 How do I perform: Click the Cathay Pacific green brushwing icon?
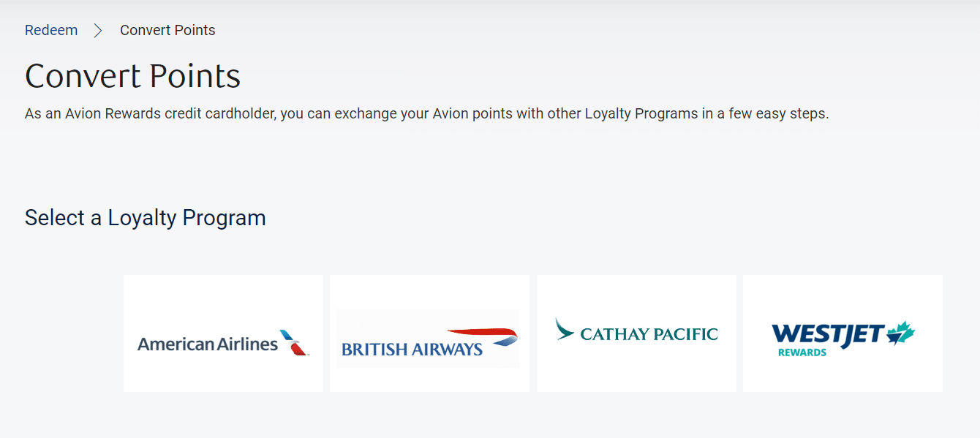click(x=564, y=329)
